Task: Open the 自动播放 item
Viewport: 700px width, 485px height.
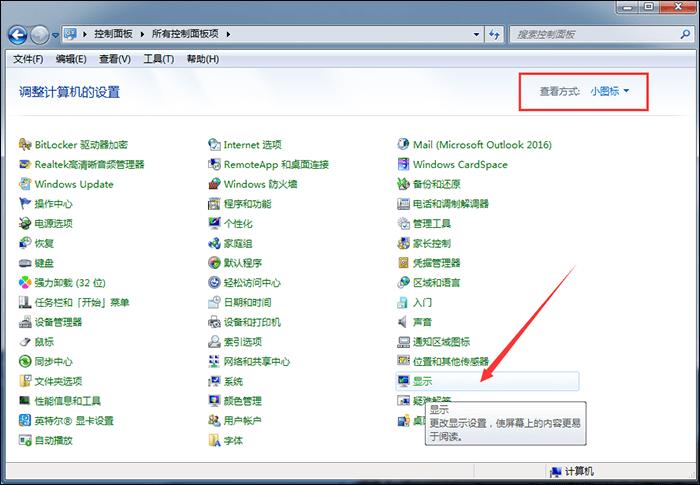Action: coord(53,440)
